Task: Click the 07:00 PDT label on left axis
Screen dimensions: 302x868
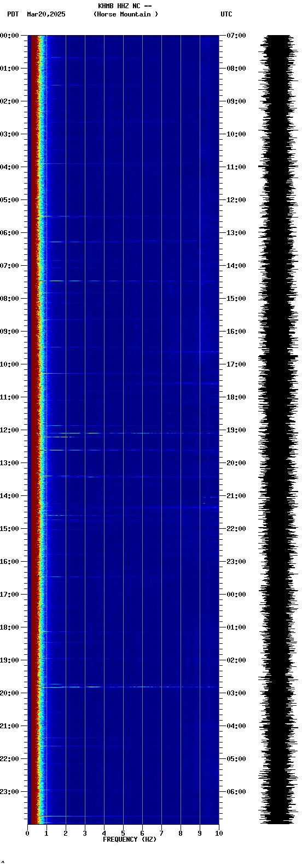Action: pyautogui.click(x=10, y=266)
